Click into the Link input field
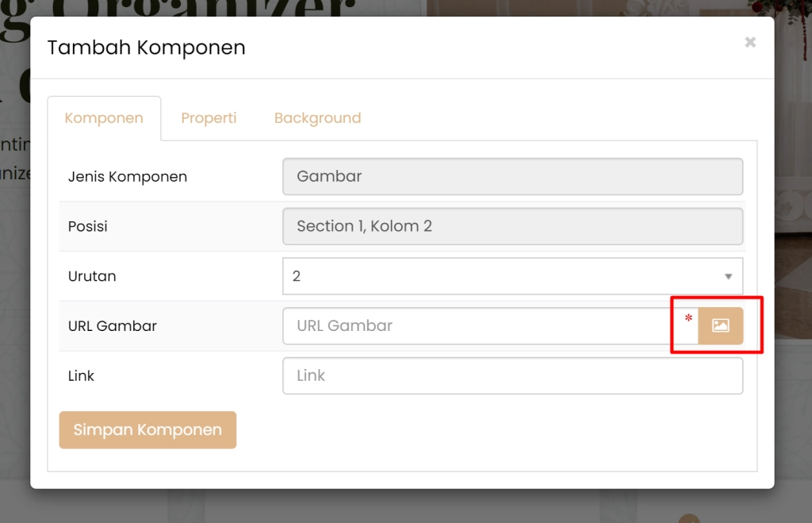Image resolution: width=812 pixels, height=523 pixels. (512, 376)
